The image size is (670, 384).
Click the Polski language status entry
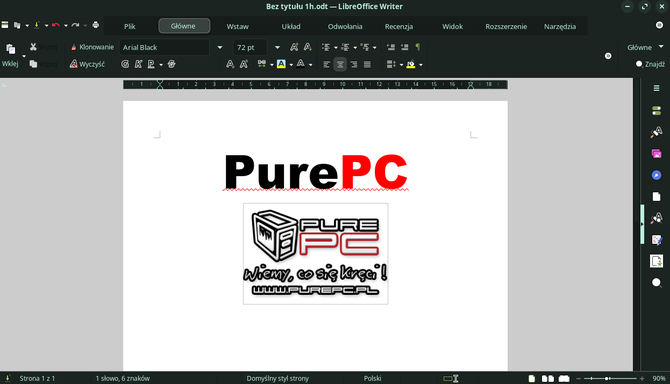[x=373, y=378]
